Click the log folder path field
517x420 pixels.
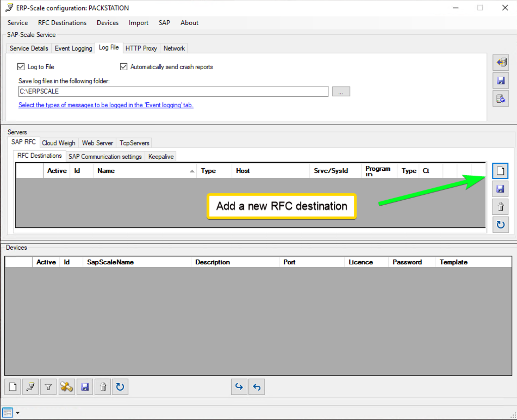173,91
